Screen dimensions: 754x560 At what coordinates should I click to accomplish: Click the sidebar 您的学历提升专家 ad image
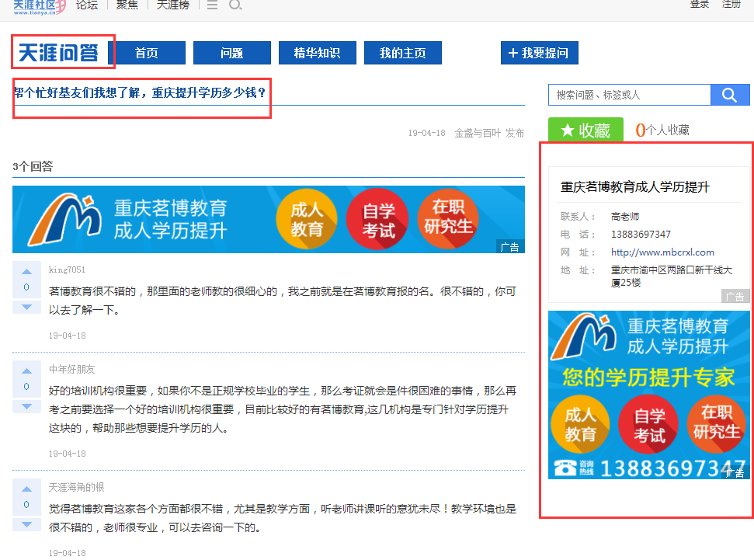pos(648,395)
